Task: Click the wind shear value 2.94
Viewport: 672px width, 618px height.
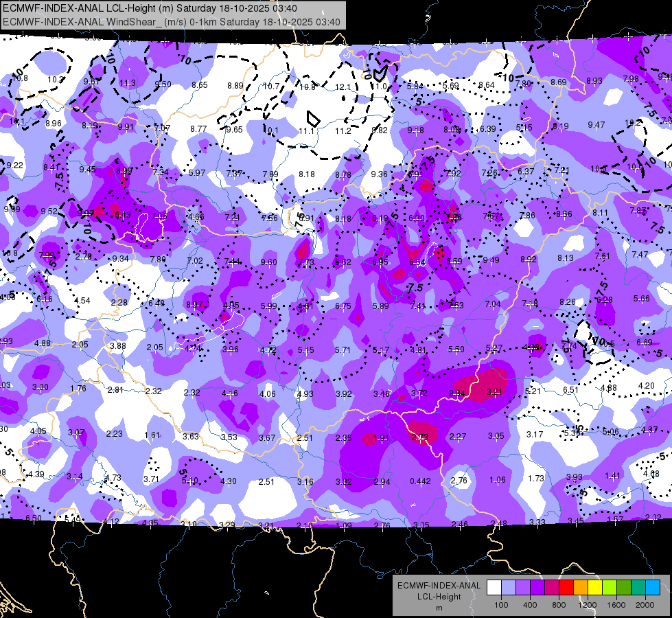Action: (382, 482)
